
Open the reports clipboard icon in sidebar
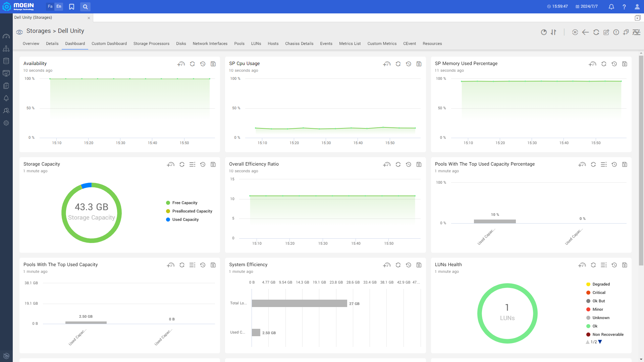tap(6, 86)
